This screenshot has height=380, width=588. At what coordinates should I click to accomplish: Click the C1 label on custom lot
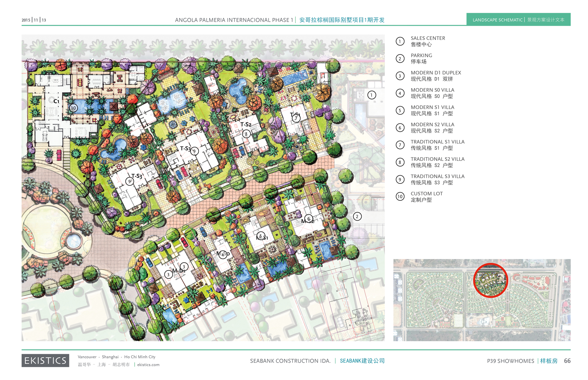(56, 101)
